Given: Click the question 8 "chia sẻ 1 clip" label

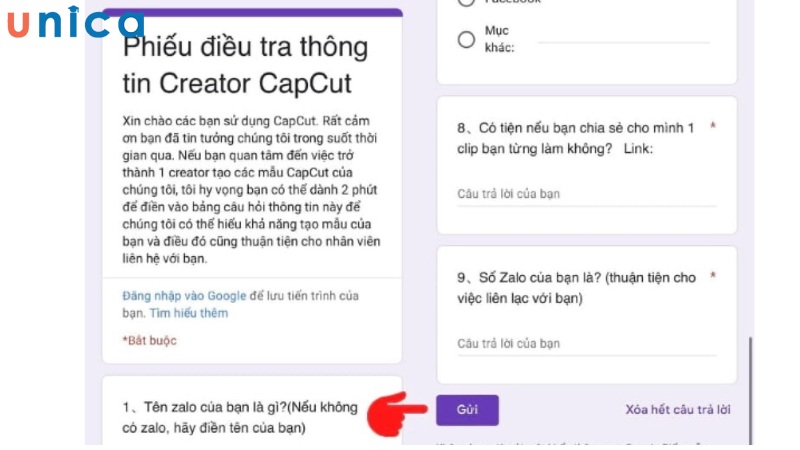Looking at the screenshot, I should tap(576, 138).
